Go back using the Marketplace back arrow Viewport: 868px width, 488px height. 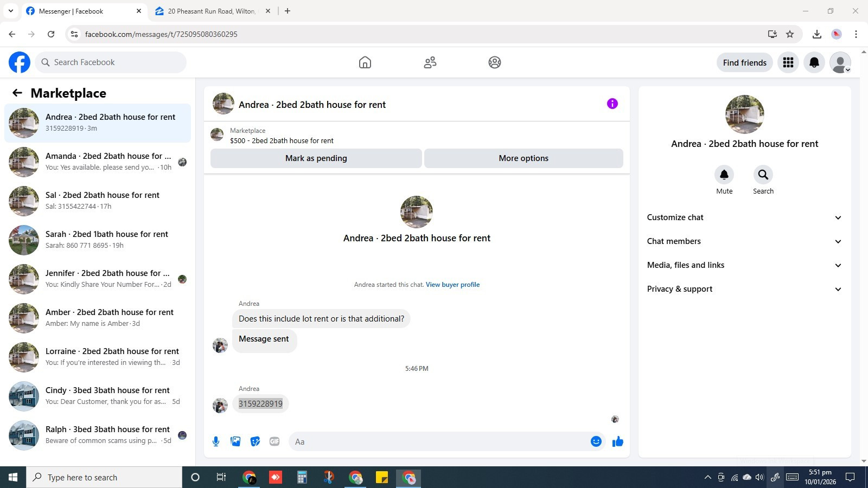[x=17, y=93]
